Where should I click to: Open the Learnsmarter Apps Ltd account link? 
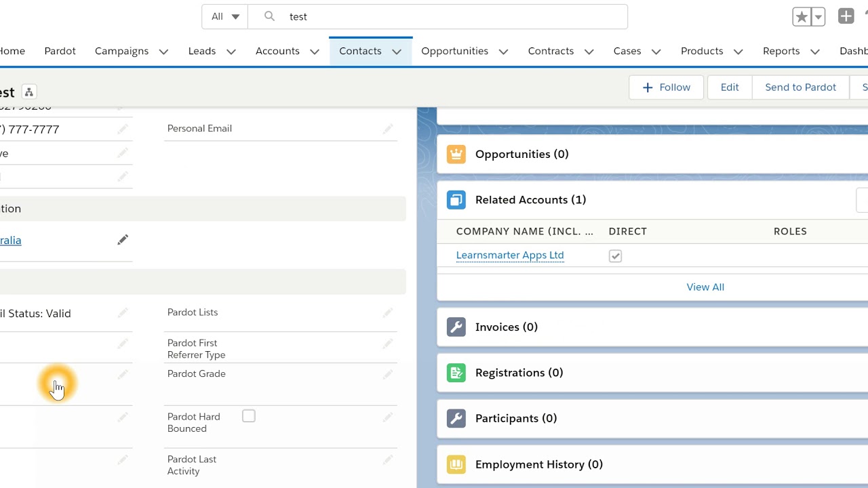510,255
